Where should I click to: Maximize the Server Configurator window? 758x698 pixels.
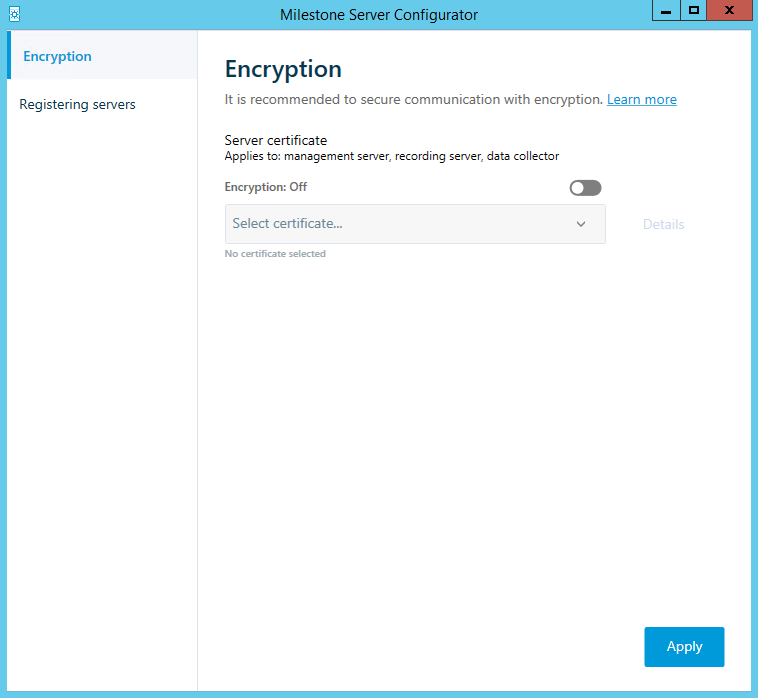coord(693,11)
